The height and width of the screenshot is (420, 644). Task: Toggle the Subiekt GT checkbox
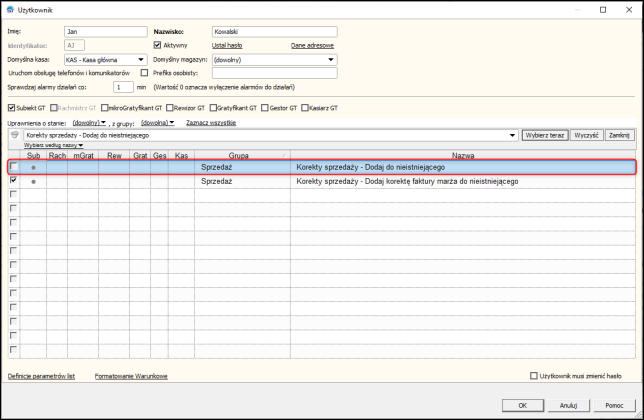(12, 108)
